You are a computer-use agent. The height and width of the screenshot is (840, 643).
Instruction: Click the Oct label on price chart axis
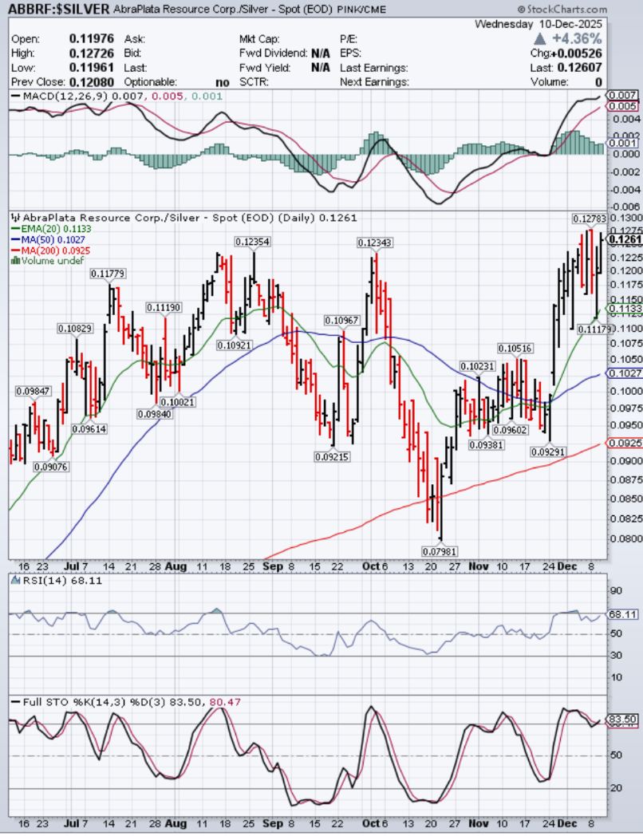click(x=371, y=567)
